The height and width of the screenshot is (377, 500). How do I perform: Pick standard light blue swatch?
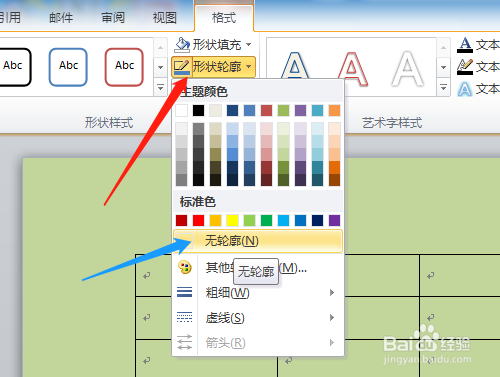coord(283,220)
